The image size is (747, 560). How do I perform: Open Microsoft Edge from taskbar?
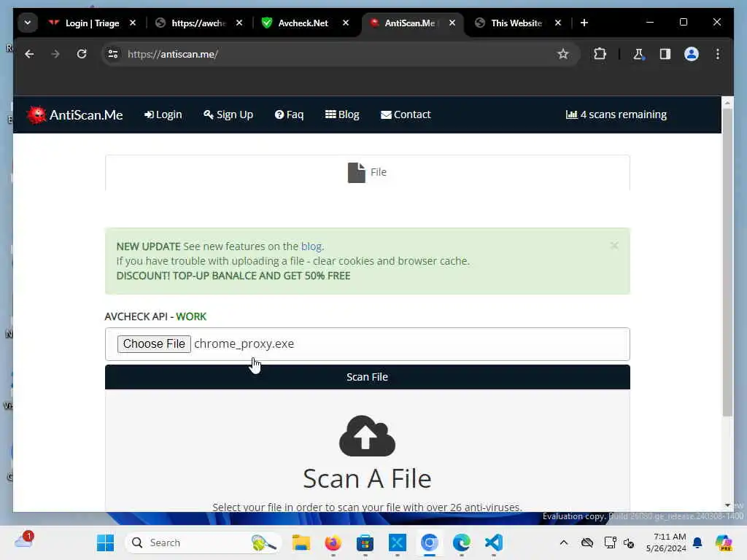pyautogui.click(x=461, y=542)
